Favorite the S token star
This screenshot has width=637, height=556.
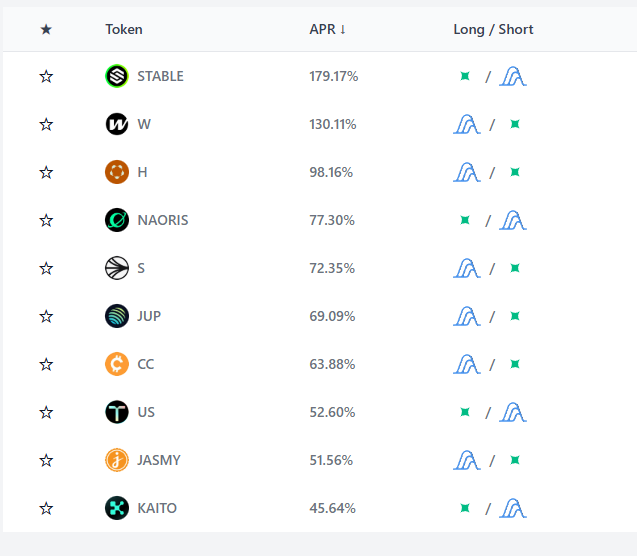pyautogui.click(x=46, y=268)
